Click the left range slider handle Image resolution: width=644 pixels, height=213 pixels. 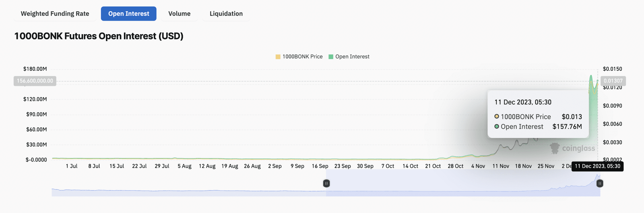(x=326, y=183)
